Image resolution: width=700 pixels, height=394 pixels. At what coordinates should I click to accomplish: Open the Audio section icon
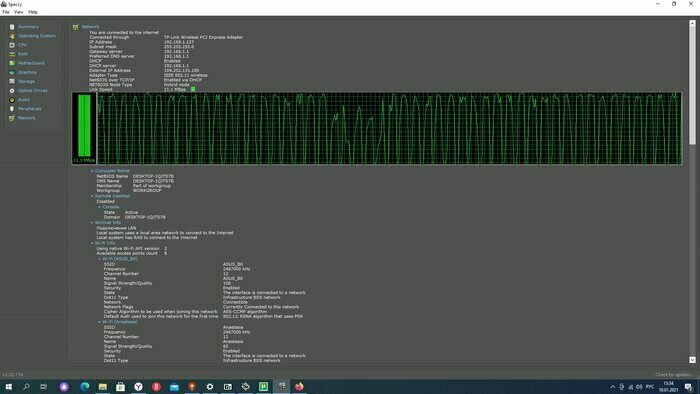(x=12, y=100)
